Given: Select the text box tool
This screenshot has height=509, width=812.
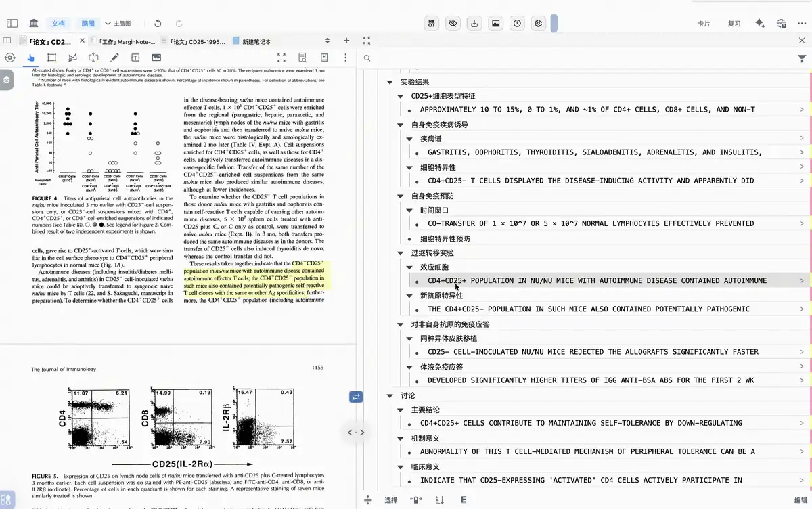Looking at the screenshot, I should tap(135, 58).
